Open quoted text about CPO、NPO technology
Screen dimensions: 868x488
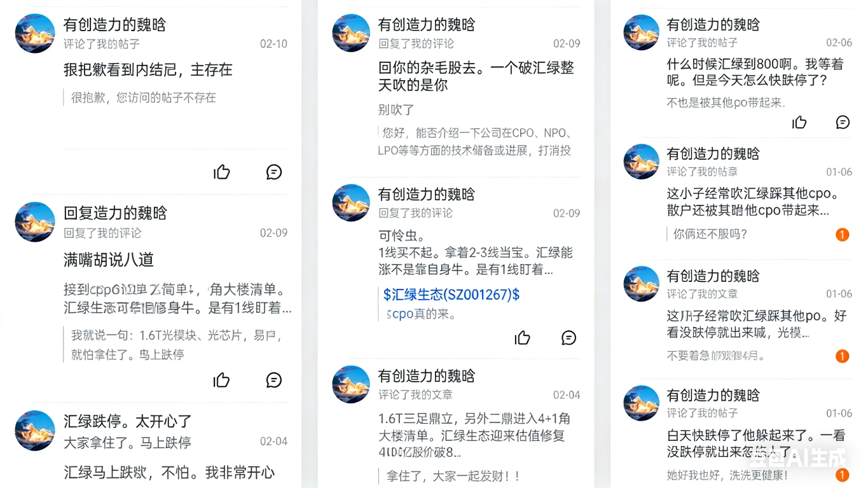pos(476,142)
